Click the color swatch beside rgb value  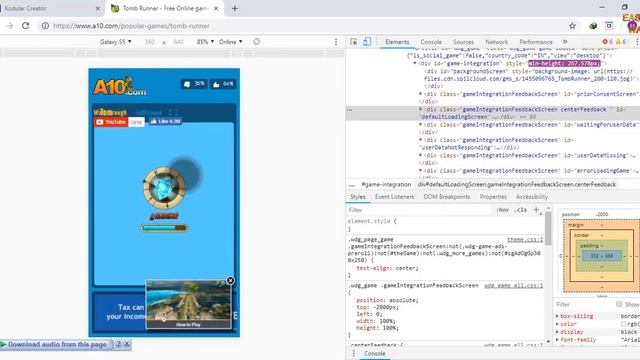tap(623, 324)
